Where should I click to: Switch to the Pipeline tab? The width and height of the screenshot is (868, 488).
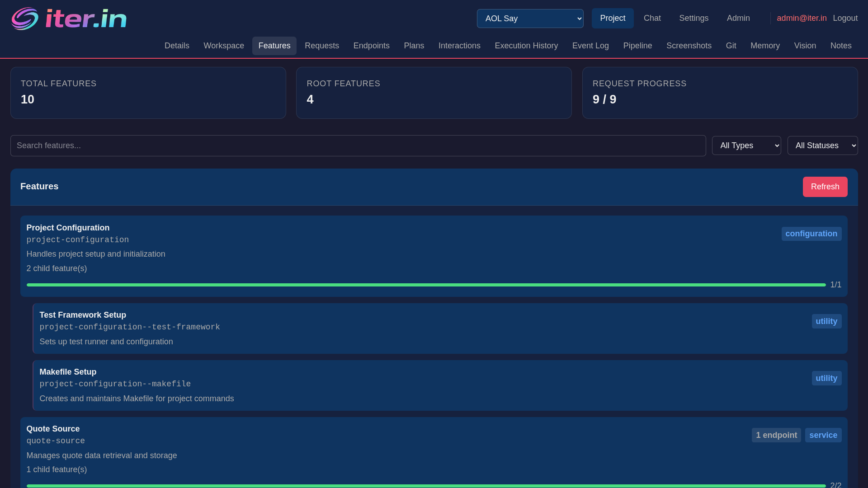[637, 46]
